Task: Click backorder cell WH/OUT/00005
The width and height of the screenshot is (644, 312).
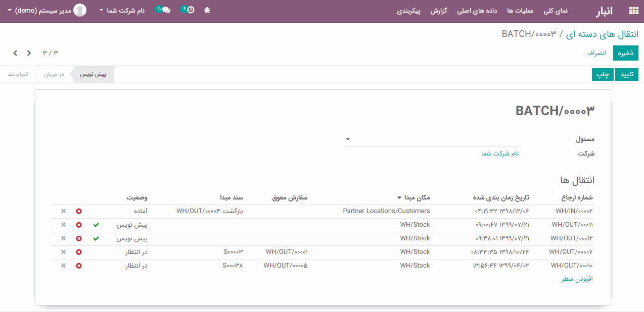Action: (286, 266)
